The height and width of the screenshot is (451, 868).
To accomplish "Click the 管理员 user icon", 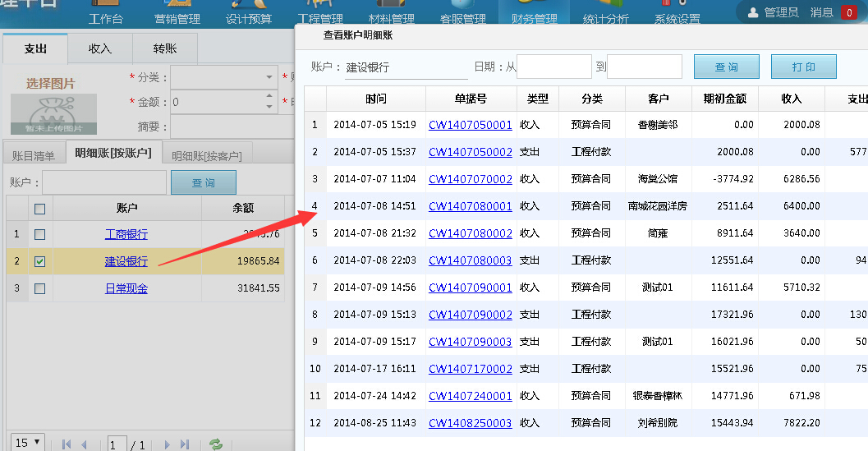I will [753, 12].
